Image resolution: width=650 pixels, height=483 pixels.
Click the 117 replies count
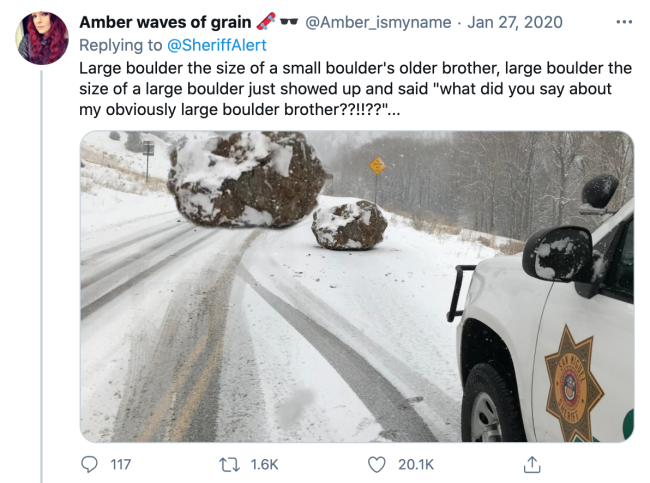pos(120,464)
